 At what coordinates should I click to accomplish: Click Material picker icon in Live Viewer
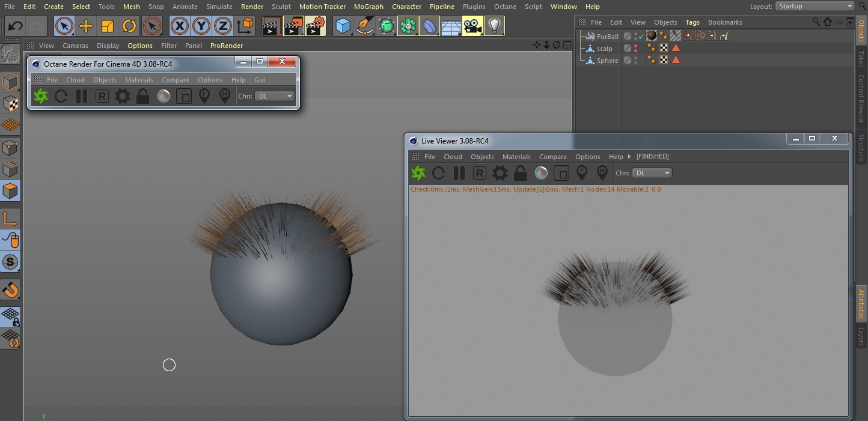[602, 174]
